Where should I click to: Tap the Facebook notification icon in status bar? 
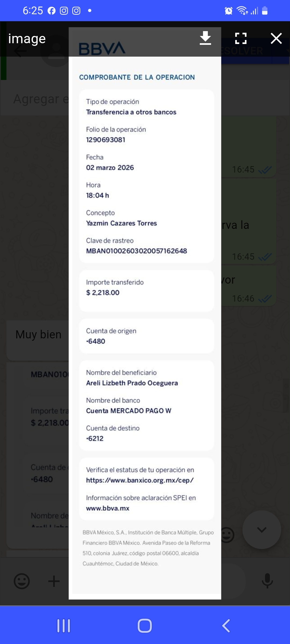52,11
